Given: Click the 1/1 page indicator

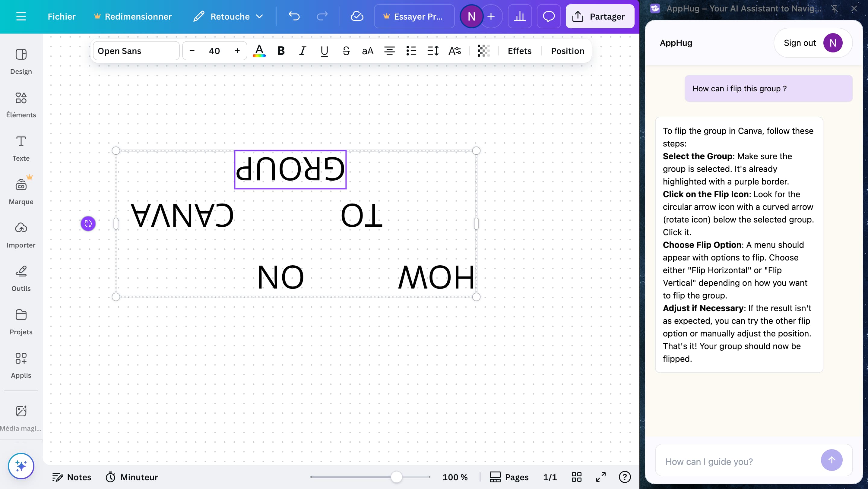Looking at the screenshot, I should (550, 477).
